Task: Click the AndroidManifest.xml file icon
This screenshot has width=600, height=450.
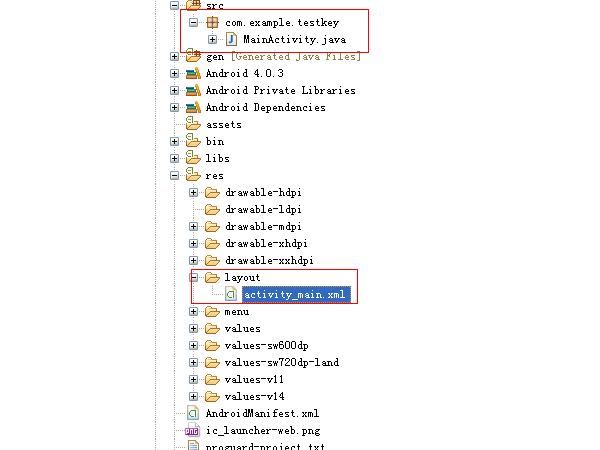Action: click(194, 413)
